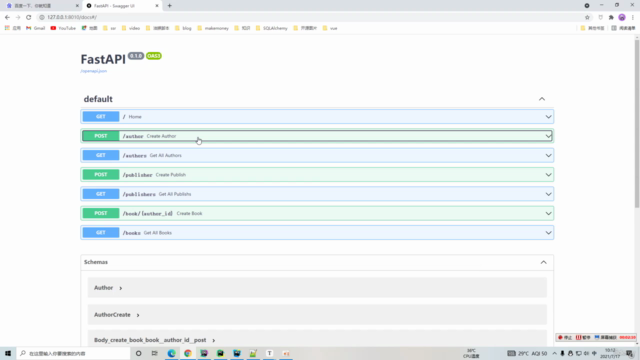Expand the GET / Home endpoint arrow
This screenshot has width=640, height=360.
pyautogui.click(x=548, y=117)
